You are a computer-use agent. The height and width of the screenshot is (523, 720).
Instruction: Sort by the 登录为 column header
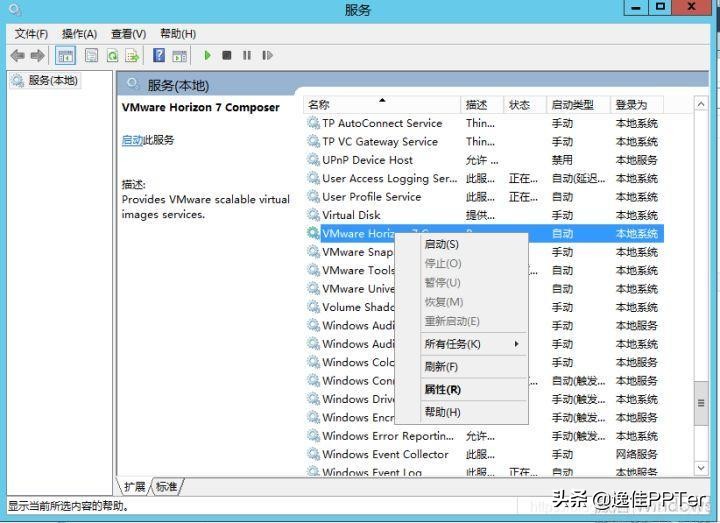[x=637, y=105]
